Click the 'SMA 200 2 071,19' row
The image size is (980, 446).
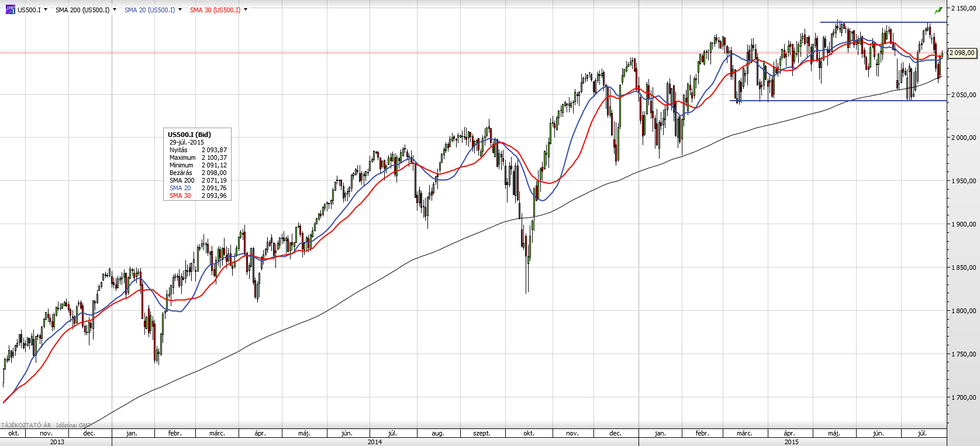pyautogui.click(x=198, y=180)
